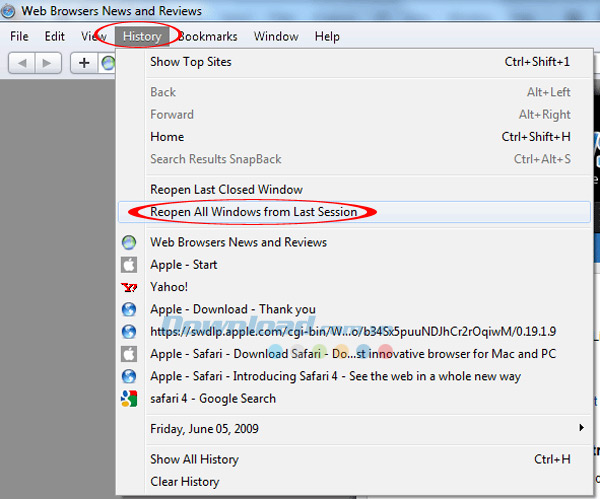
Task: Open the File menu
Action: click(19, 36)
